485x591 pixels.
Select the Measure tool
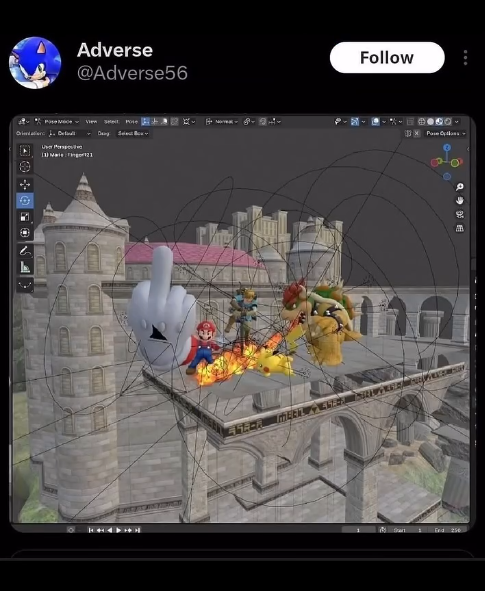(x=25, y=266)
